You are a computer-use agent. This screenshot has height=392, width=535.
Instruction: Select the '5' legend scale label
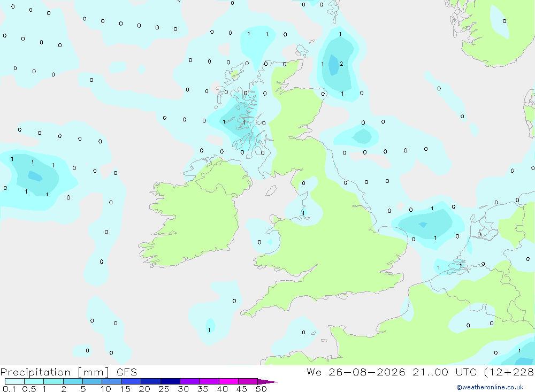coord(83,389)
